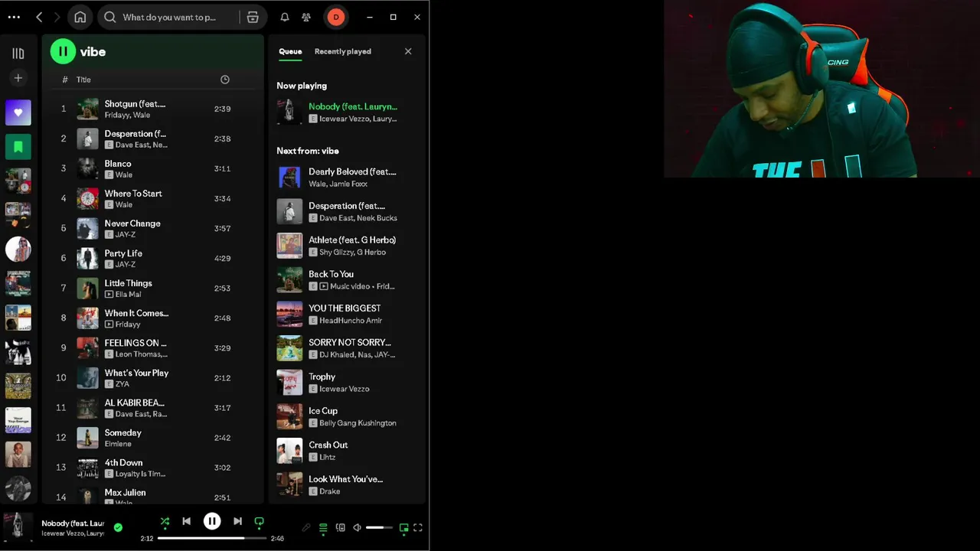This screenshot has width=980, height=551.
Task: Seek on the song progress bar
Action: tap(212, 538)
